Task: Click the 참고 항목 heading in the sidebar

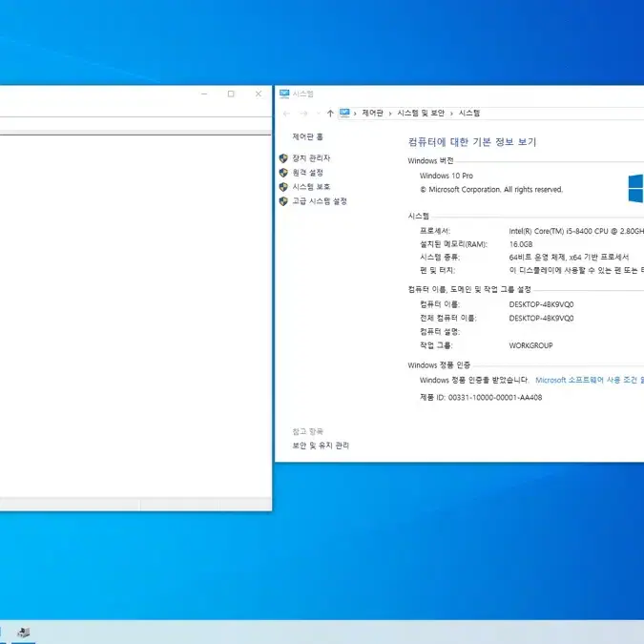Action: tap(307, 431)
